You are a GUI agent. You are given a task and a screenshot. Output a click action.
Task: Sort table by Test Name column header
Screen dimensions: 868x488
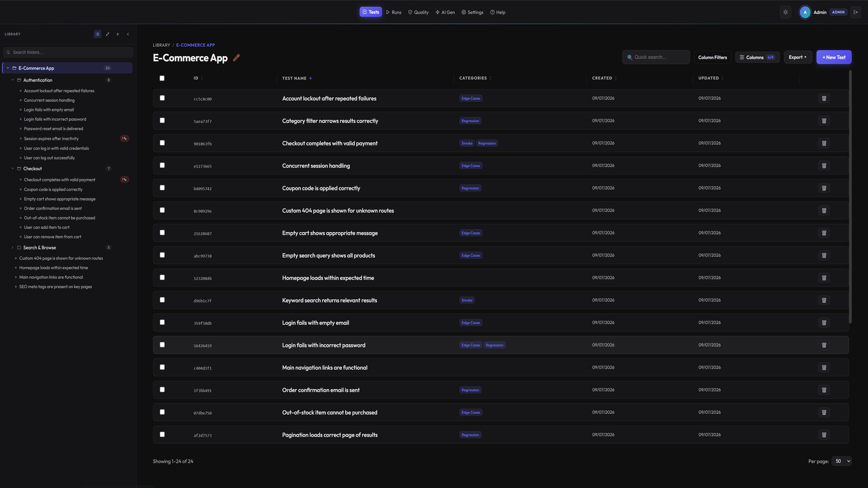coord(297,79)
